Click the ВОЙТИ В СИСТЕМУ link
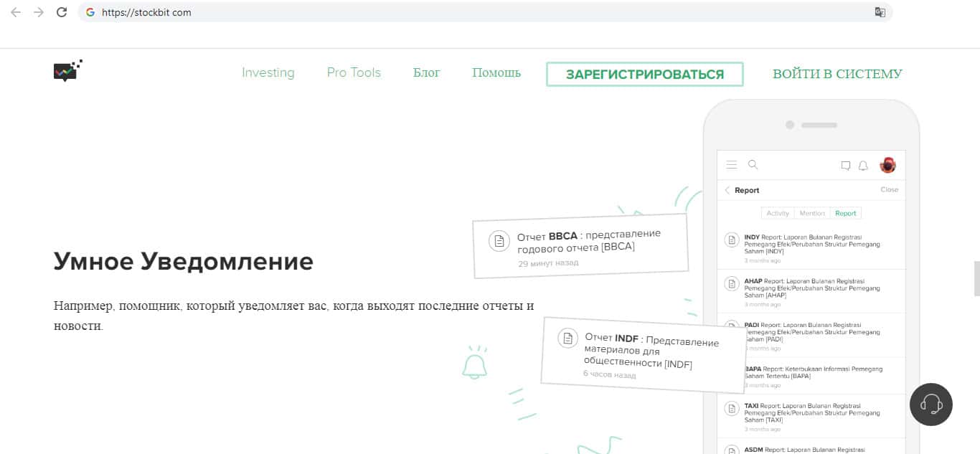This screenshot has height=454, width=980. tap(837, 74)
